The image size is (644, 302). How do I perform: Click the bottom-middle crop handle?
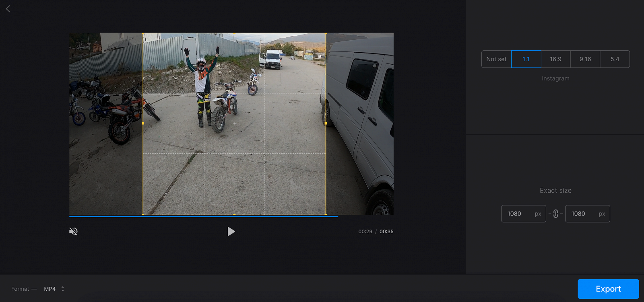[234, 214]
